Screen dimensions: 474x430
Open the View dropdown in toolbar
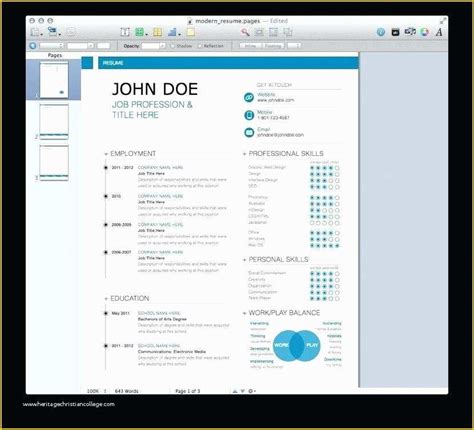(x=35, y=32)
